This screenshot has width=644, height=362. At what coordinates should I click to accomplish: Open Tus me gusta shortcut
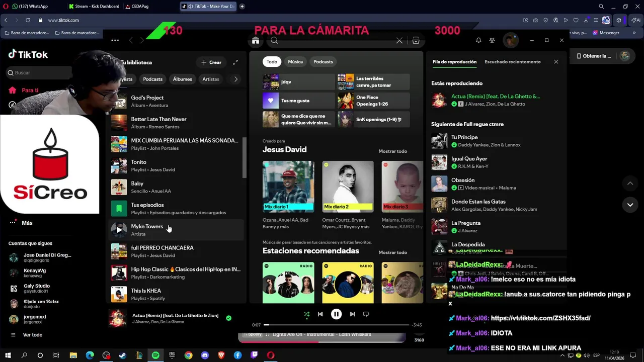[298, 101]
